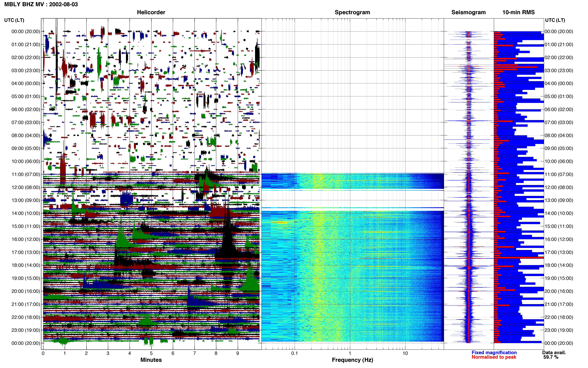Click the '59.7 %' data availability value

551,357
